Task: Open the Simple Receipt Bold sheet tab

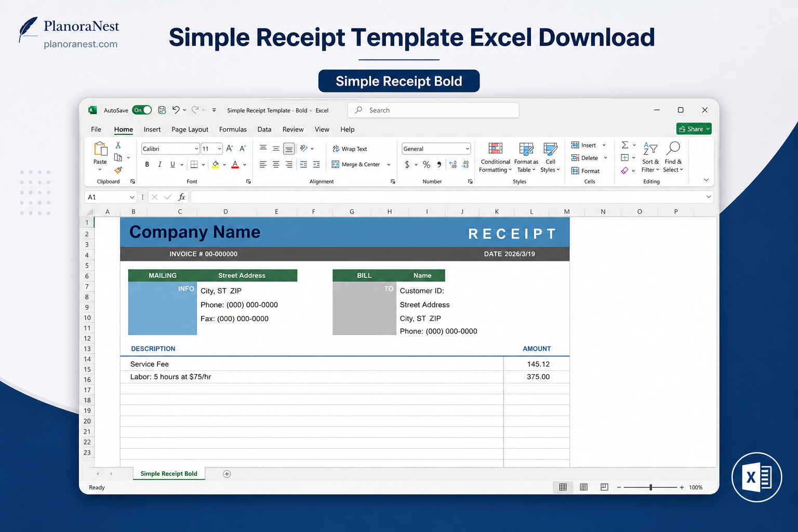Action: [169, 474]
